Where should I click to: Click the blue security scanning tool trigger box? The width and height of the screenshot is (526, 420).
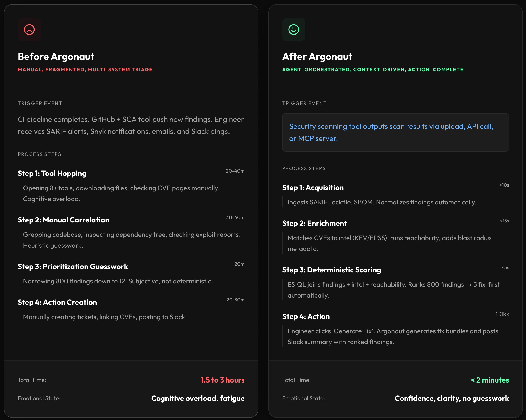395,132
